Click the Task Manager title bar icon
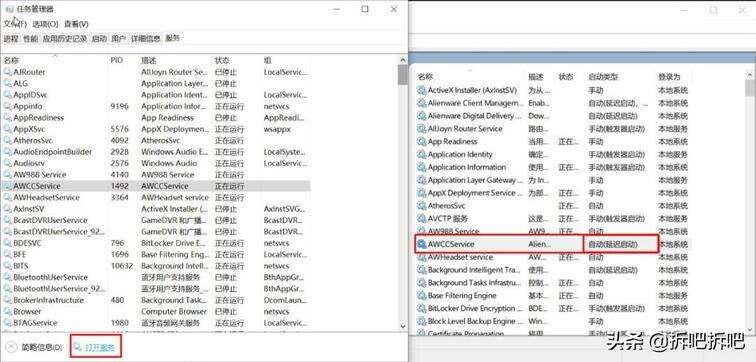 tap(10, 9)
